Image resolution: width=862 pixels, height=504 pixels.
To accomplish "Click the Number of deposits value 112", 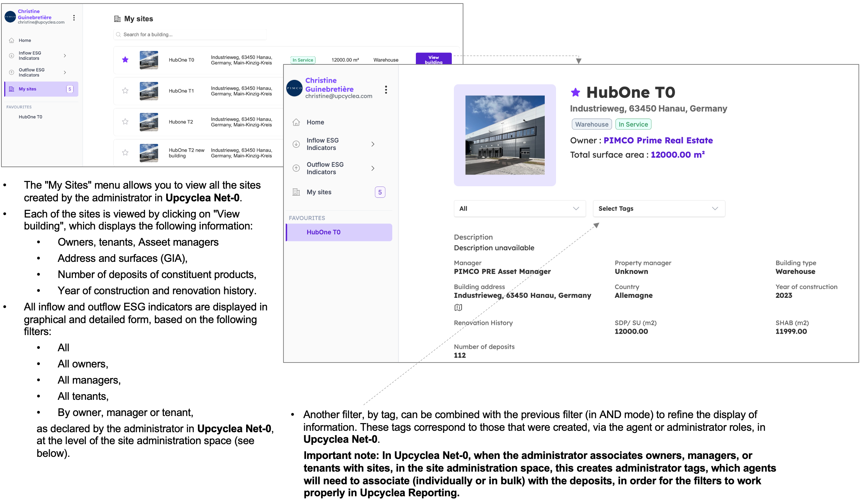I will click(460, 355).
